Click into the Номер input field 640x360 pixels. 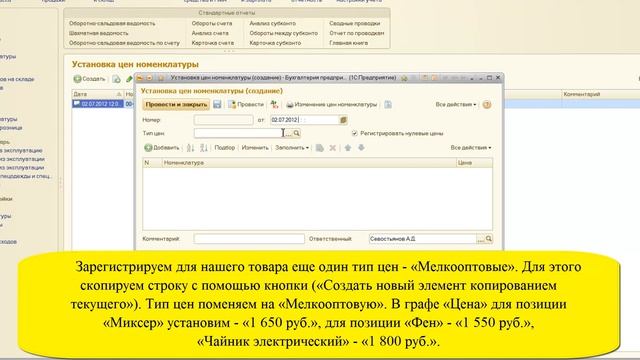point(224,120)
